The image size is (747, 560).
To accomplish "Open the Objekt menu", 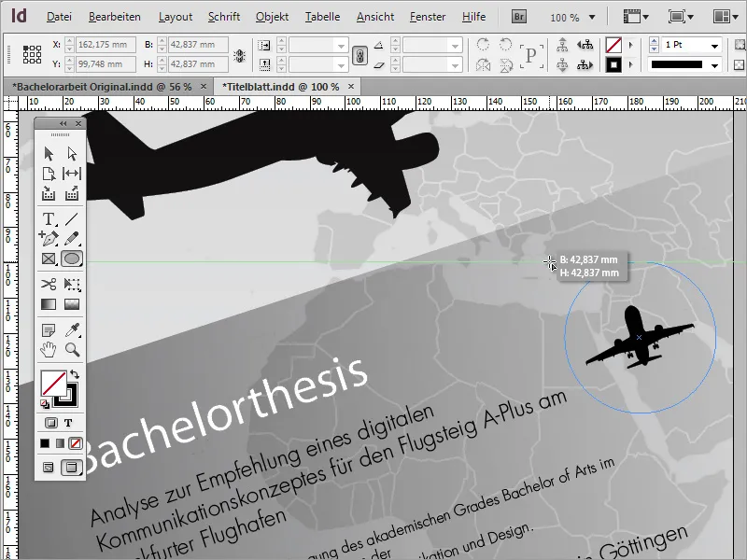I will (x=272, y=17).
